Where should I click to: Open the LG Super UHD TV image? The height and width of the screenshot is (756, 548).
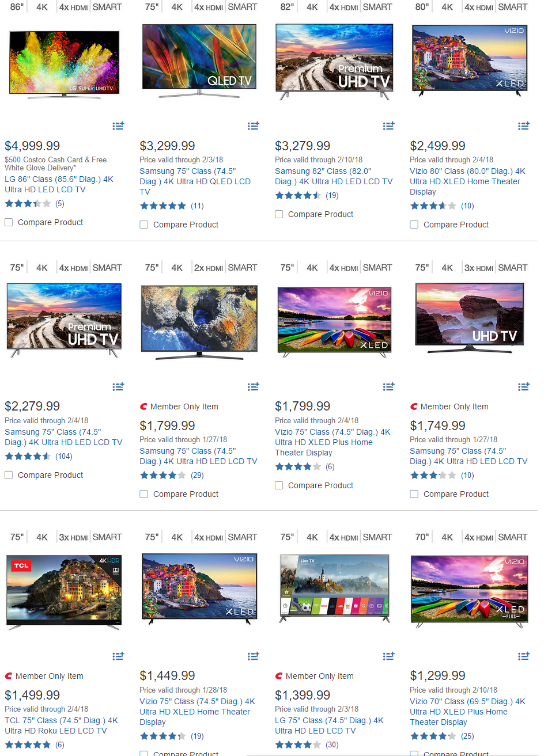[x=65, y=64]
